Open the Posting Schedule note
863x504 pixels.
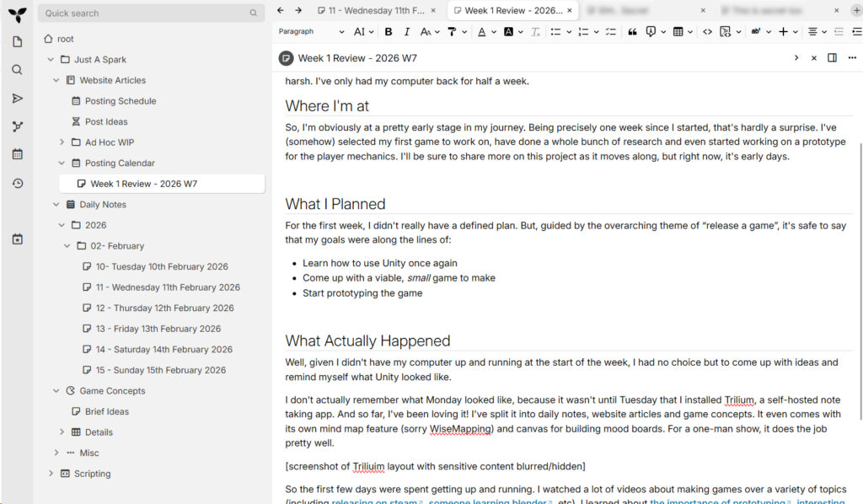click(121, 101)
